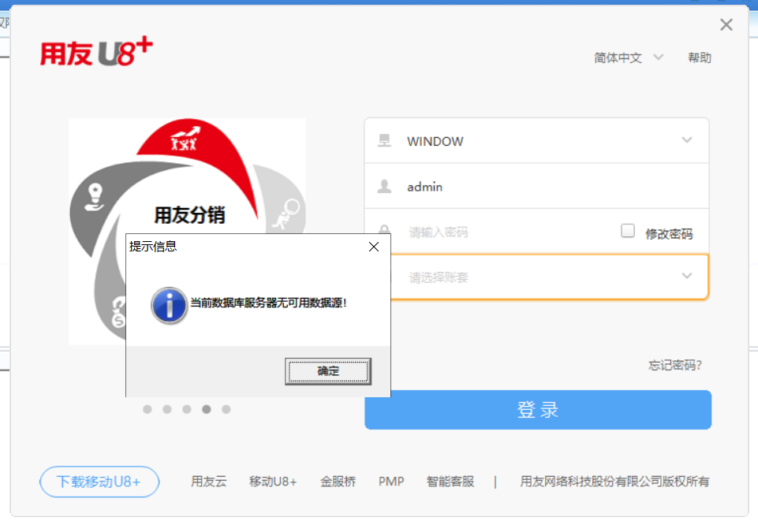Select the fourth active carousel dot

207,409
